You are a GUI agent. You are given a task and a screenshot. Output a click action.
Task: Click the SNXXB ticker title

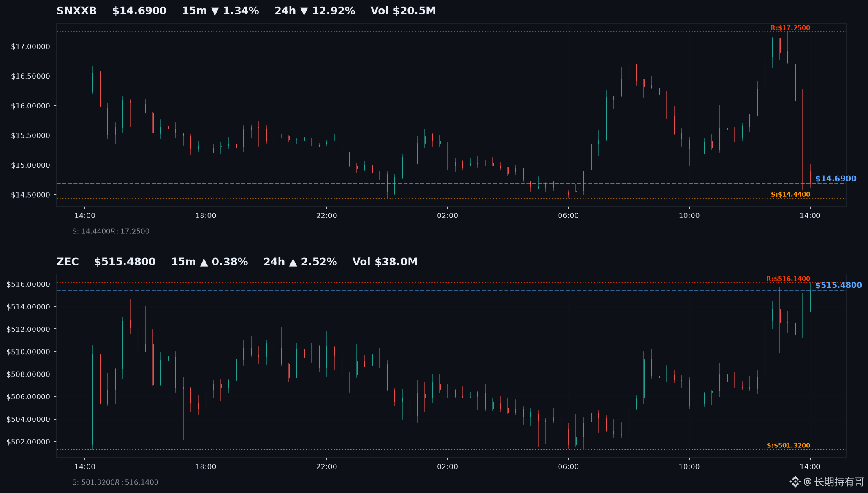[x=76, y=11]
